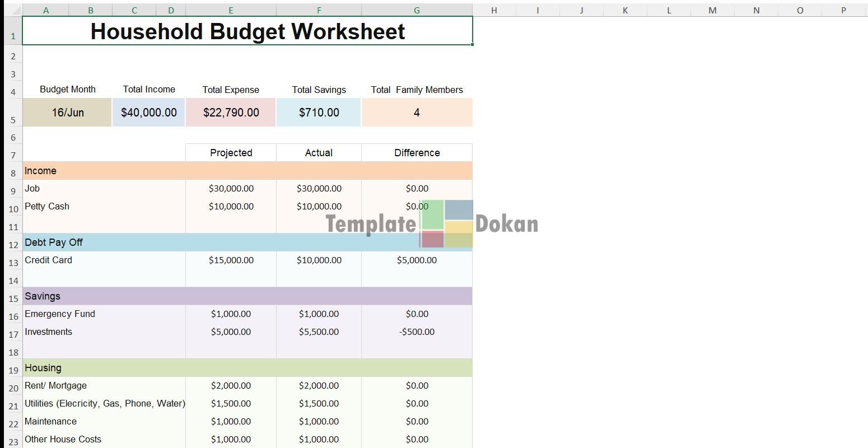Viewport: 868px width, 448px height.
Task: Click the Total Savings $710.00 cell
Action: 319,113
